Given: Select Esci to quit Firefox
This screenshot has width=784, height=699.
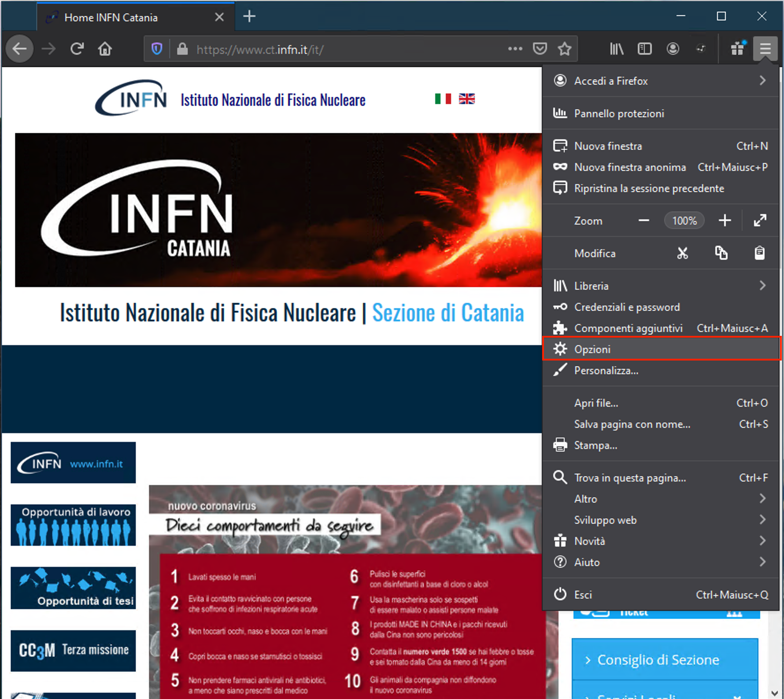Looking at the screenshot, I should point(661,595).
